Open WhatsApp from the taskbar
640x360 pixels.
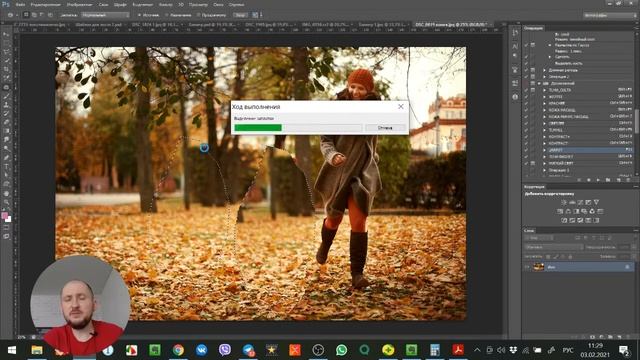pyautogui.click(x=341, y=350)
